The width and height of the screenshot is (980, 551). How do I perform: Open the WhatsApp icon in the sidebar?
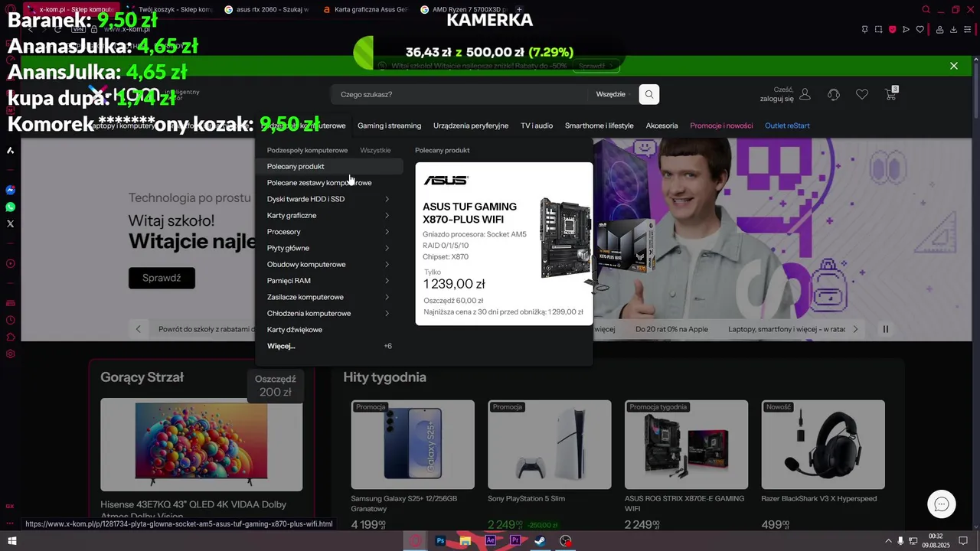point(10,207)
